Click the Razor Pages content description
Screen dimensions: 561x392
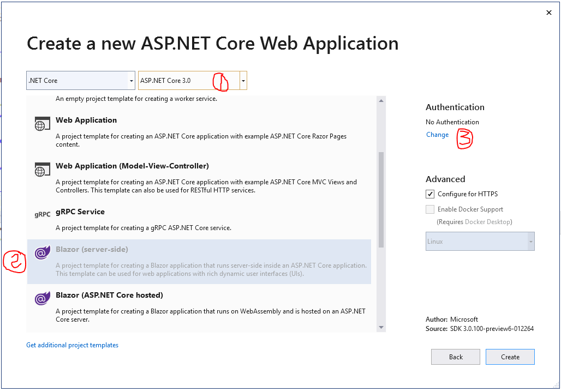(201, 140)
